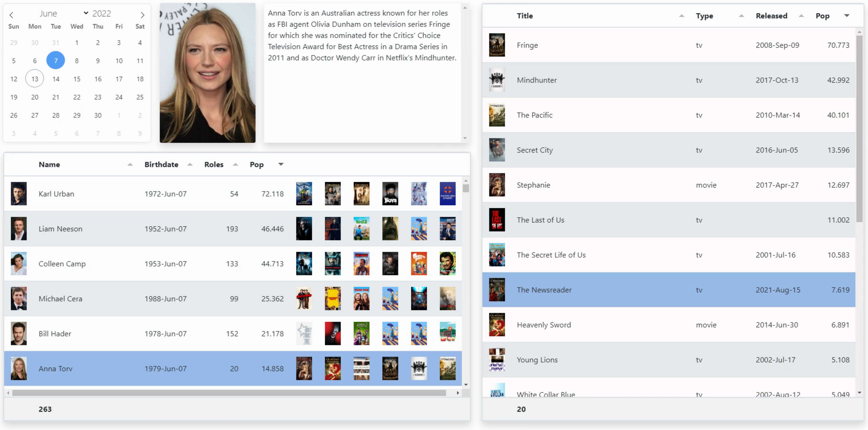Pick June 21 in the calendar
Image resolution: width=868 pixels, height=430 pixels.
(56, 97)
